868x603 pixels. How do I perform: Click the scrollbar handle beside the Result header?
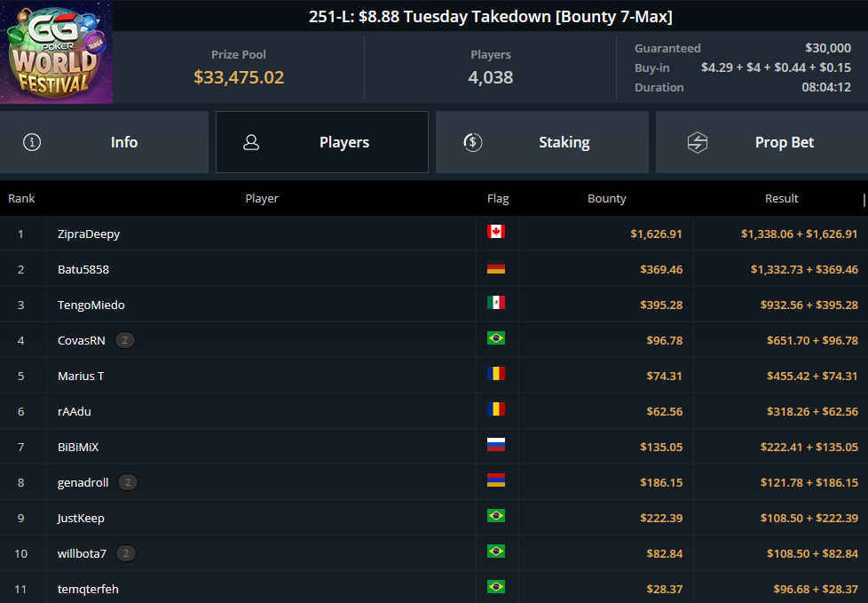tap(864, 199)
